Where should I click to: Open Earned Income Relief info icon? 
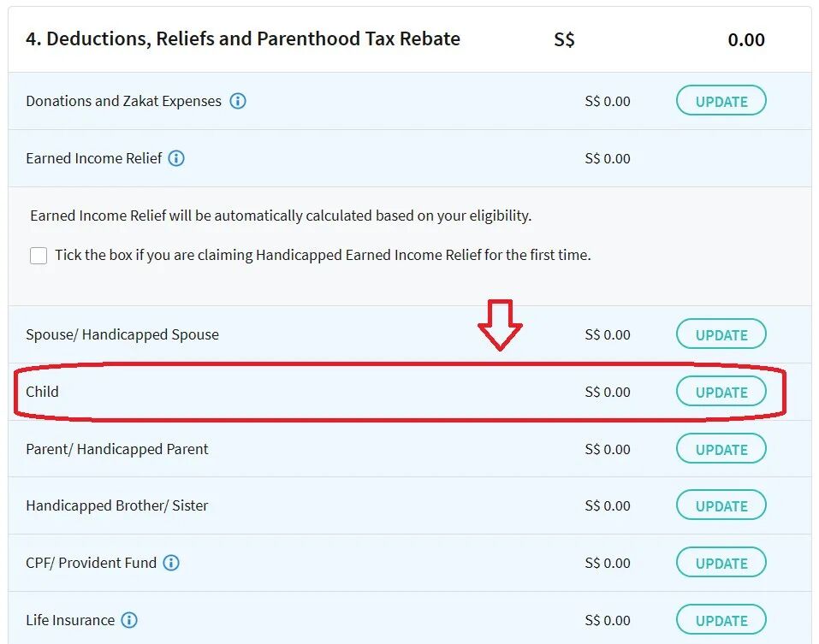click(176, 158)
